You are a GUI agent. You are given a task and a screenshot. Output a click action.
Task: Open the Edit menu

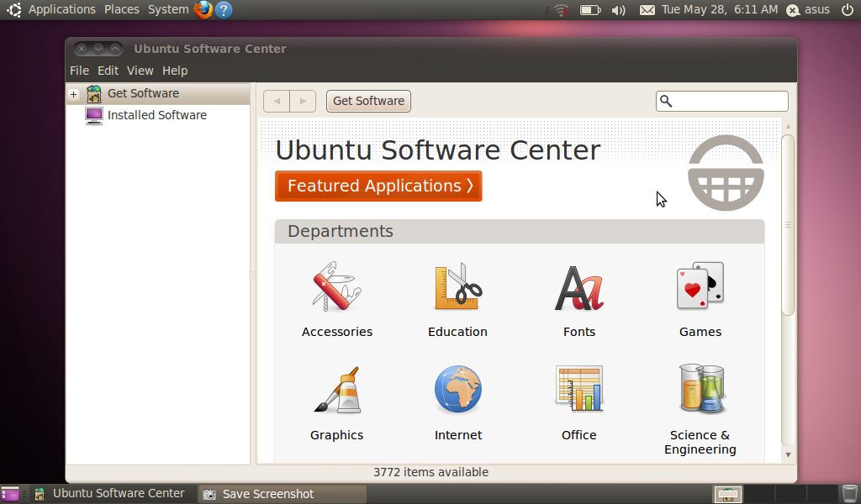point(108,71)
